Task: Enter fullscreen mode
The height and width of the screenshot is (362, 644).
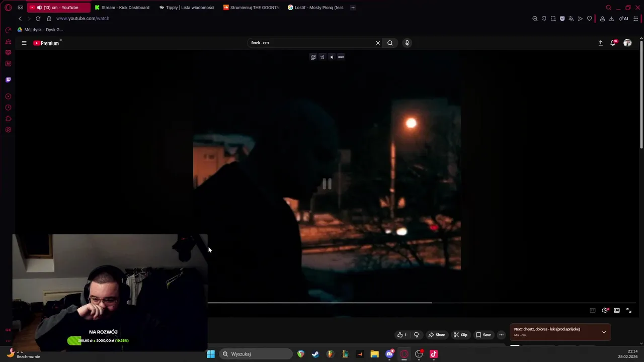Action: [x=629, y=310]
